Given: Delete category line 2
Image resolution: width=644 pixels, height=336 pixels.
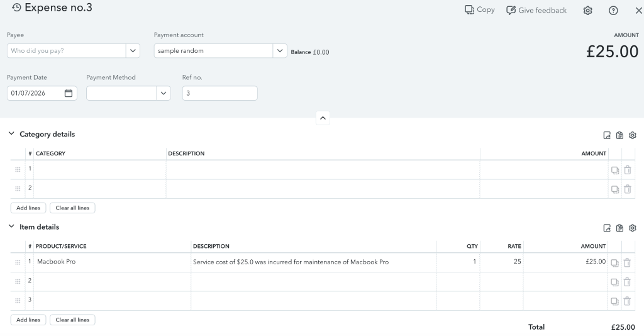Looking at the screenshot, I should (628, 189).
